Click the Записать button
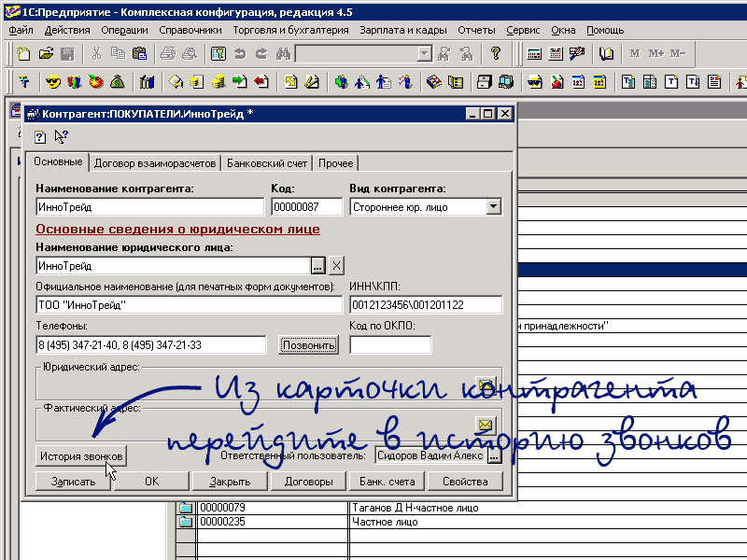747x560 pixels. 73,482
